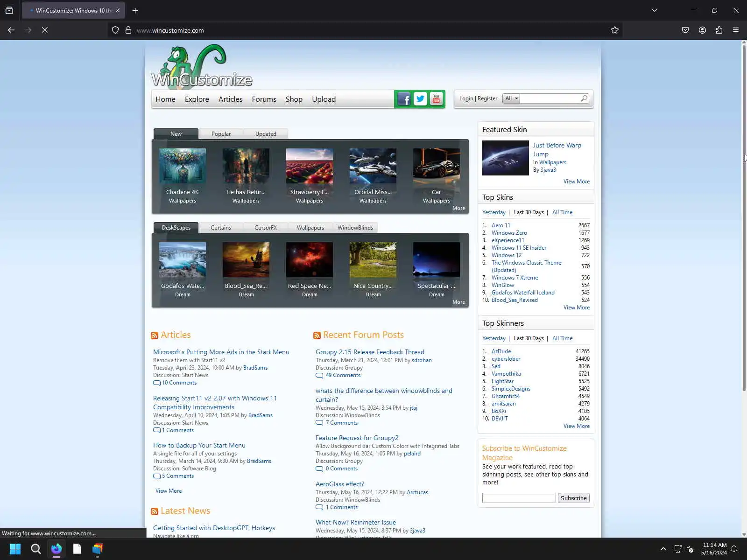Show Top Skinners for Yesterday

[x=494, y=338]
